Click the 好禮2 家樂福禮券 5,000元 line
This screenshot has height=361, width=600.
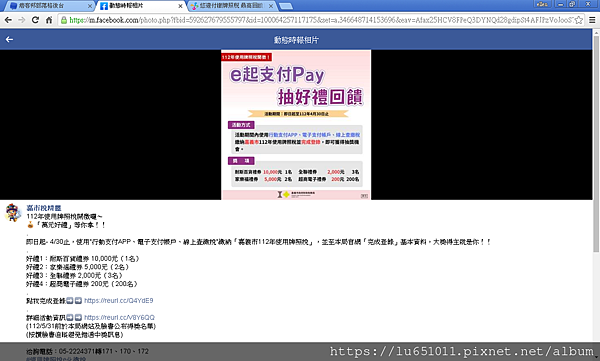point(77,267)
